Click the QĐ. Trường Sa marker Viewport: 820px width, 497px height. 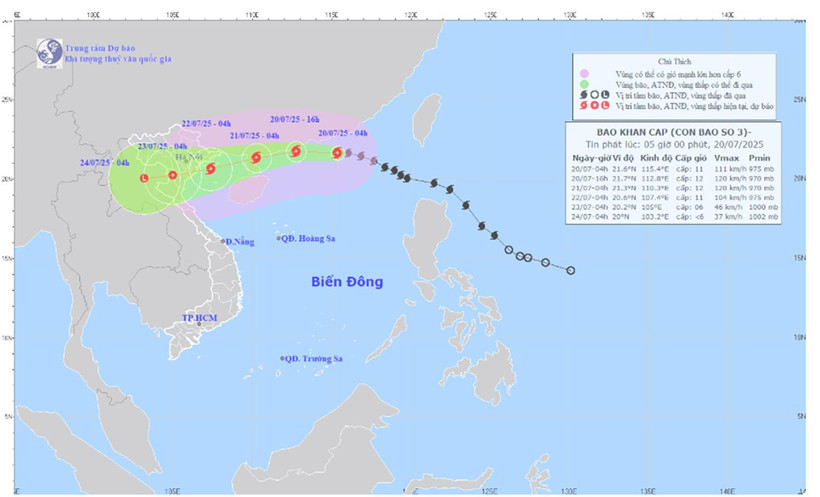click(x=281, y=358)
